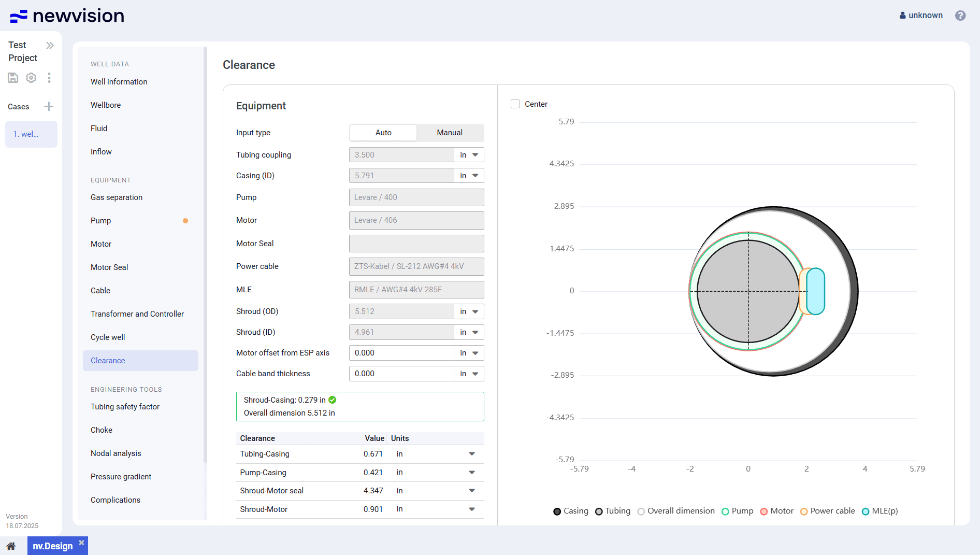980x555 pixels.
Task: Click the save project icon
Action: pyautogui.click(x=13, y=78)
